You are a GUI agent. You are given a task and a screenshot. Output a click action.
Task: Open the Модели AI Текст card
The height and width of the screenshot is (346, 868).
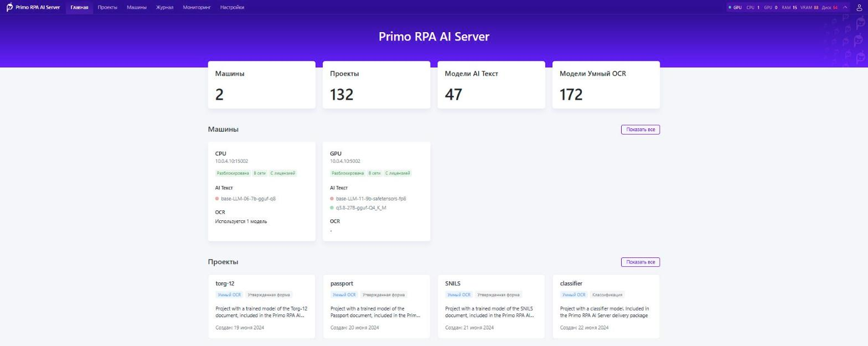[x=492, y=85]
